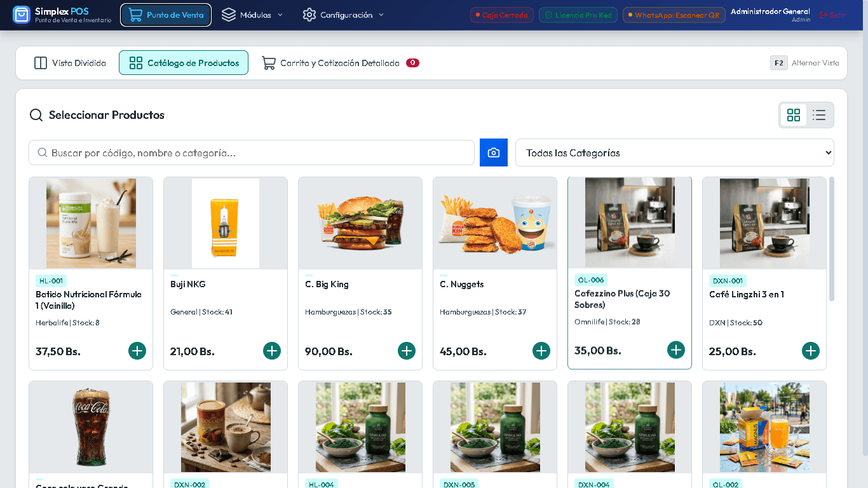Click the Cafezzino Plus (Caja 30 Sobres) title
Viewport: 868px width, 488px height.
tap(622, 299)
